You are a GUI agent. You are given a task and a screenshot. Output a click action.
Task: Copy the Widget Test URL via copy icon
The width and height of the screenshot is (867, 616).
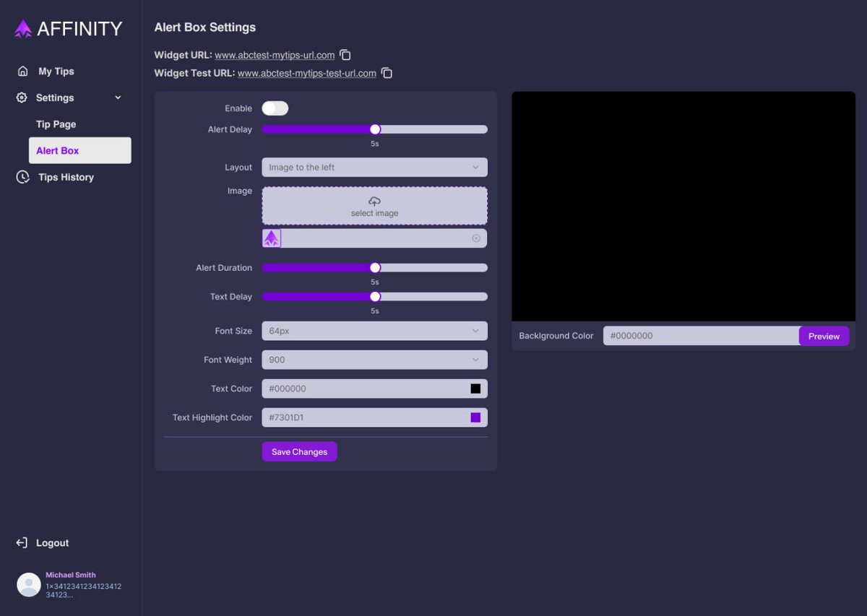(387, 72)
